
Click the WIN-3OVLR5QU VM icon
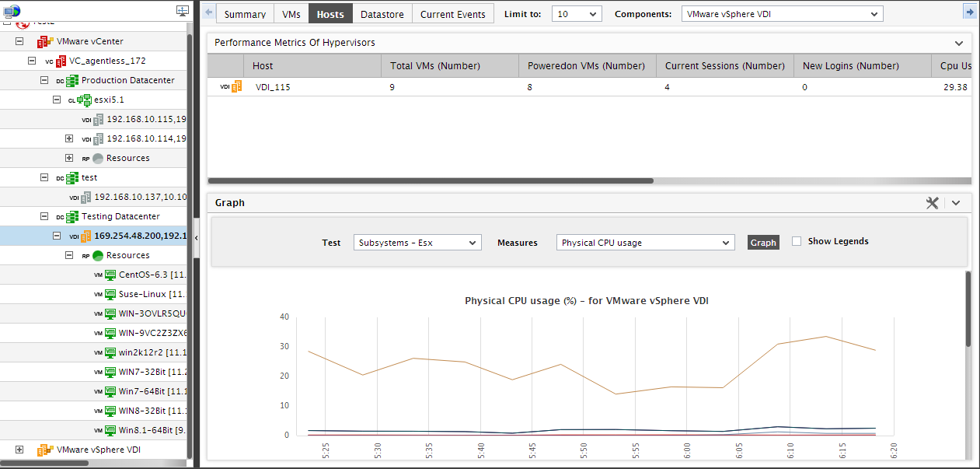click(110, 313)
